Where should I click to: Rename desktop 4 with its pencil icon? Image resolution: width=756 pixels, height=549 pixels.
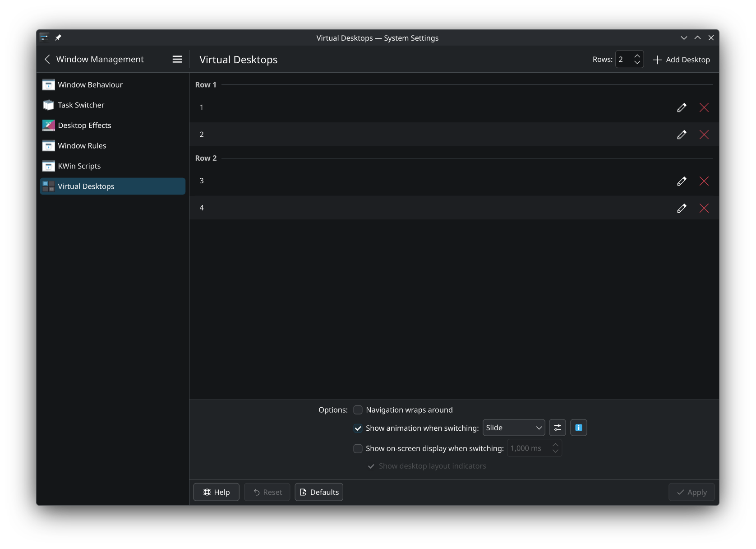tap(682, 208)
